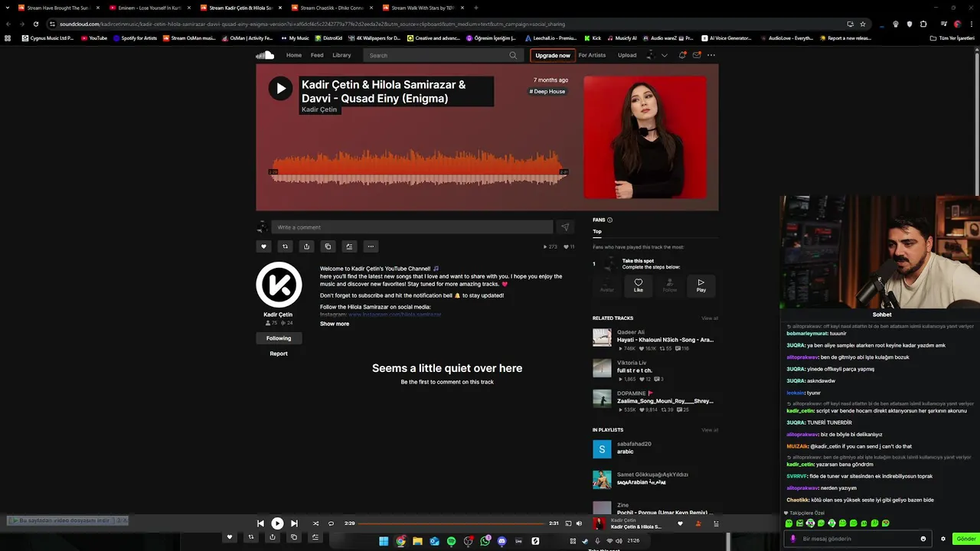Expand description with Show more

point(335,324)
